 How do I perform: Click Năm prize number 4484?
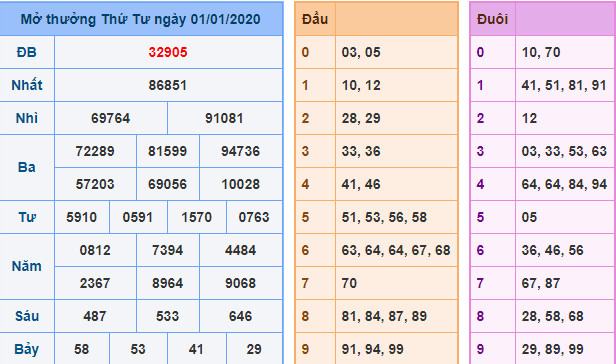coord(240,250)
